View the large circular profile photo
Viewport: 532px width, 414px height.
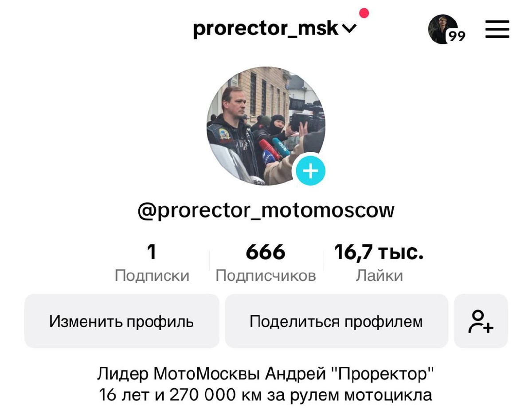point(266,126)
